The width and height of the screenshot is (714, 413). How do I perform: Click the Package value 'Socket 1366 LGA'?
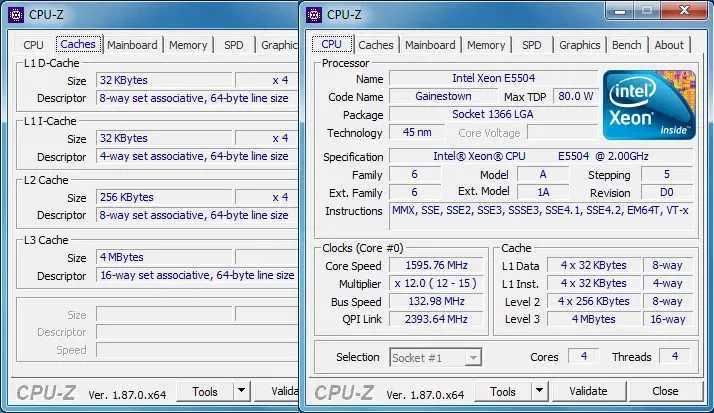click(493, 114)
